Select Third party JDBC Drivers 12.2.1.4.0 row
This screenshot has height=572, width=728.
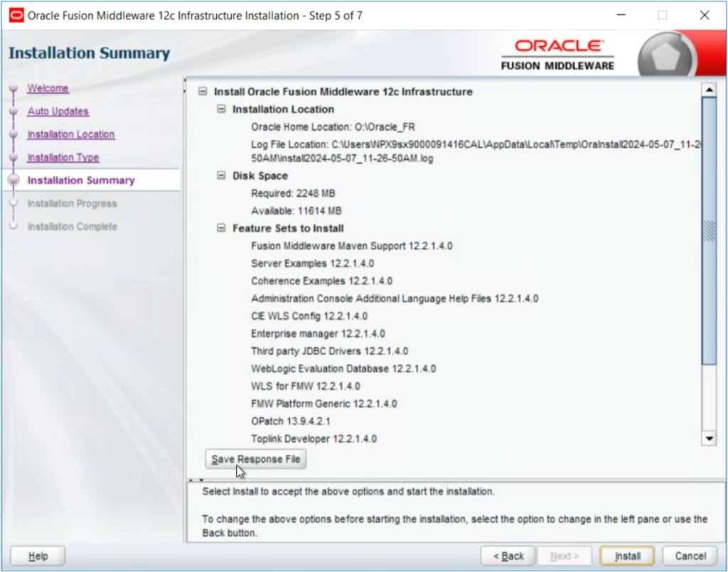coord(330,351)
